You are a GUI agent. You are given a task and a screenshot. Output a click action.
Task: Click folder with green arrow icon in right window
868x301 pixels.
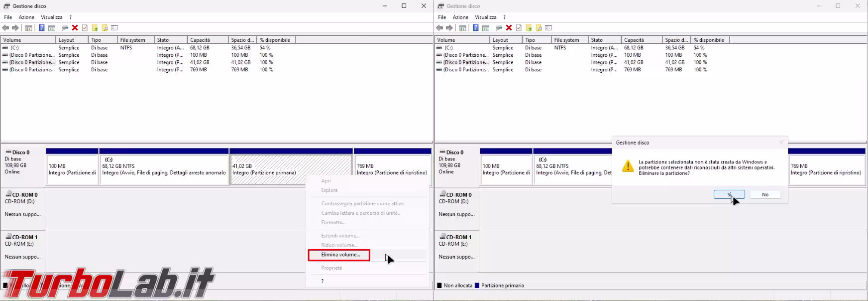529,28
